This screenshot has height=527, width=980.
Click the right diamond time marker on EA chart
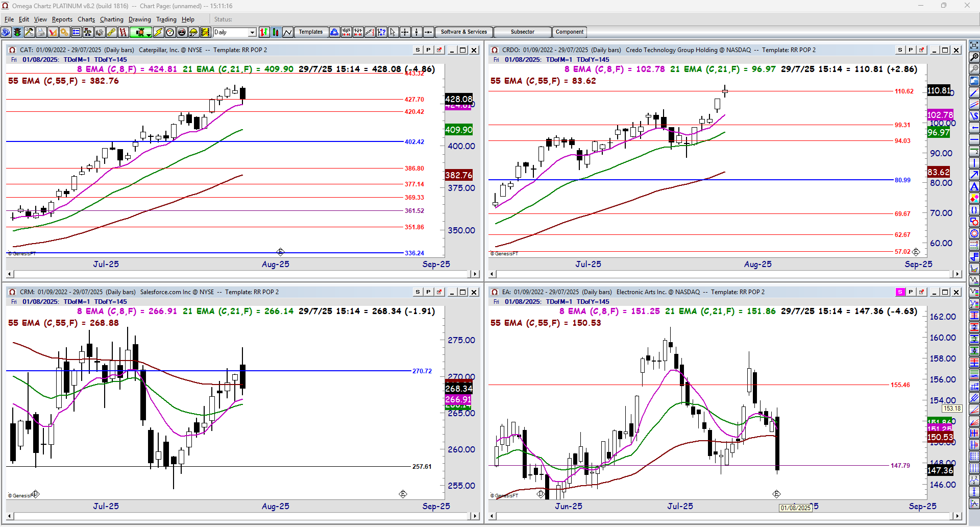tap(776, 494)
